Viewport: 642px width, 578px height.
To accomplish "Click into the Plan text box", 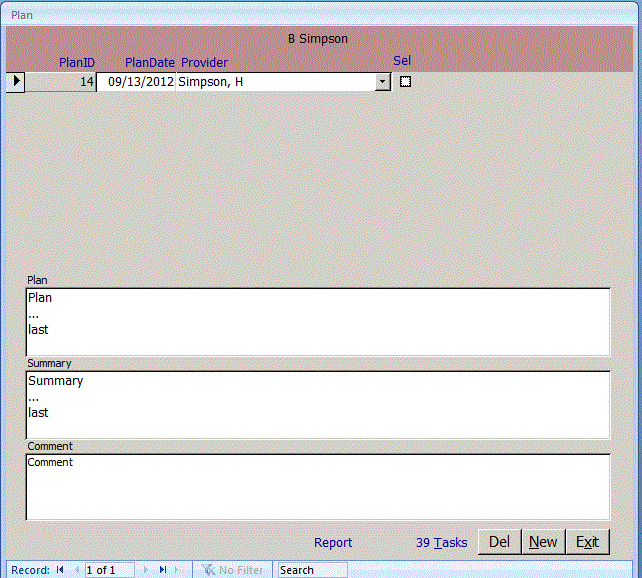I will [x=318, y=322].
